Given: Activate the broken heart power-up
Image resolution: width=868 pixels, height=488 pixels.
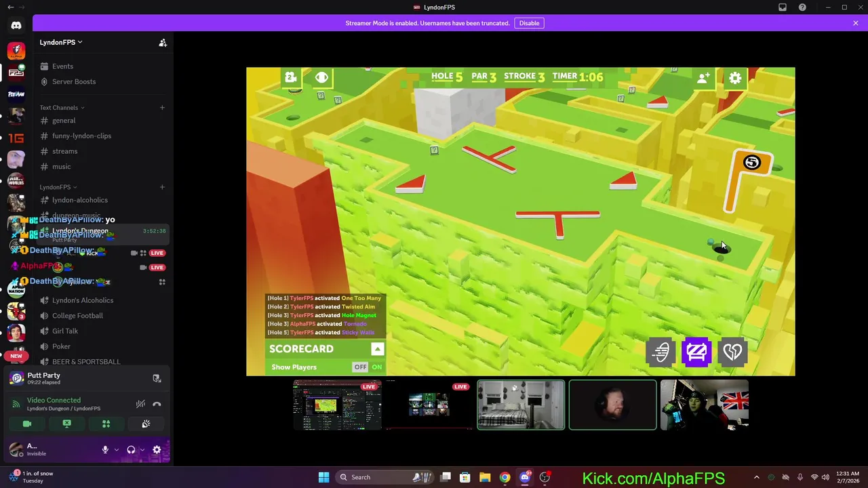Looking at the screenshot, I should point(732,352).
